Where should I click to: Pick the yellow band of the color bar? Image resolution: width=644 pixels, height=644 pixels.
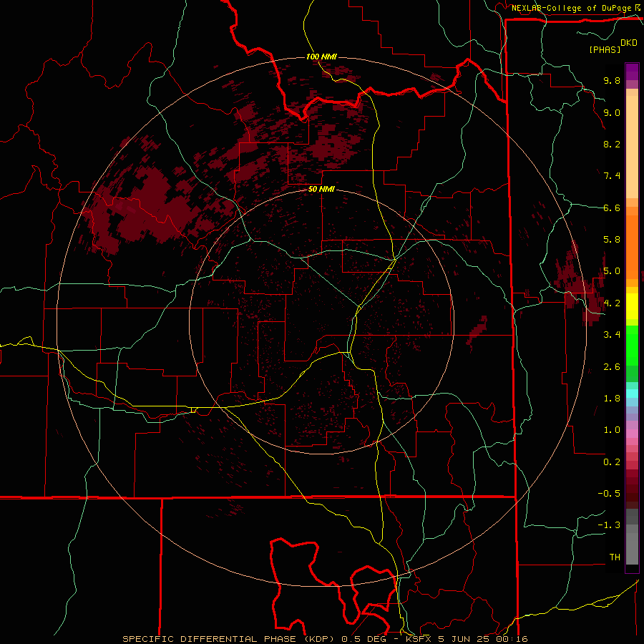(x=632, y=306)
